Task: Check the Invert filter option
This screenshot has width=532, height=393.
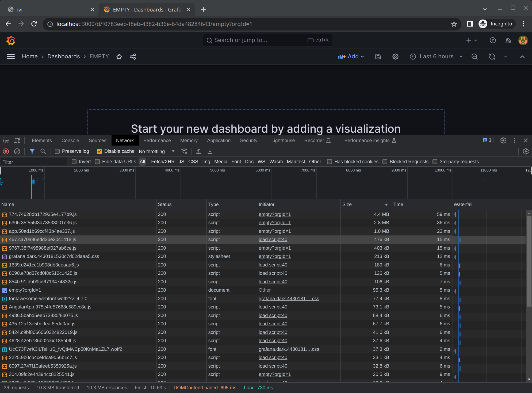Action: pos(74,162)
